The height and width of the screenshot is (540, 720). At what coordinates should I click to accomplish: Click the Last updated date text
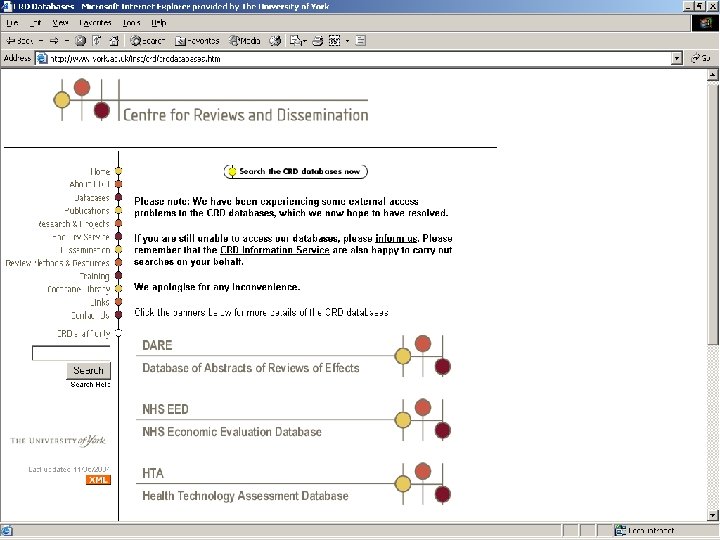click(x=69, y=469)
